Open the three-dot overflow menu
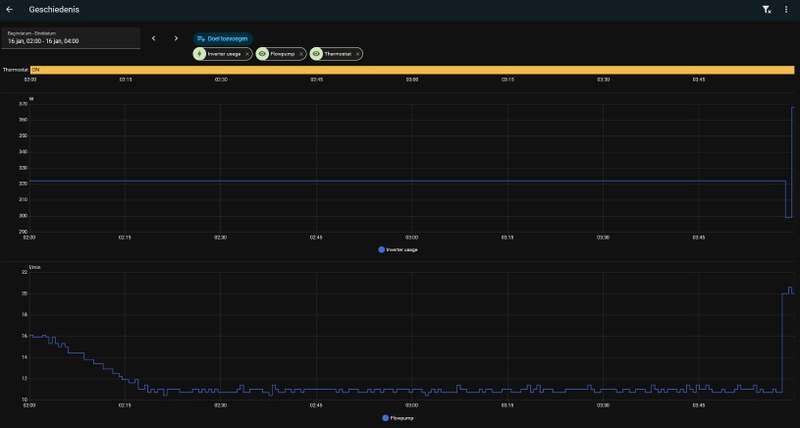Screen dimensions: 800x428 click(786, 9)
